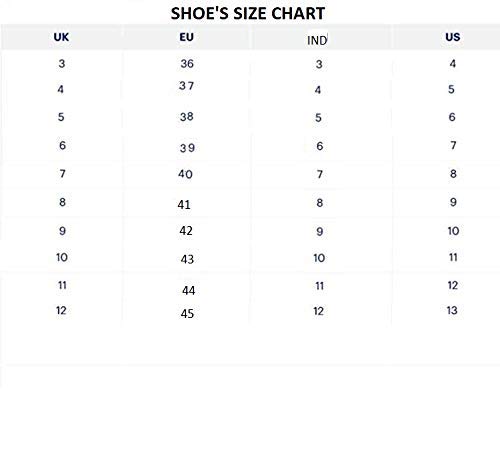
Task: Select EU size 42 cell
Action: pyautogui.click(x=186, y=231)
